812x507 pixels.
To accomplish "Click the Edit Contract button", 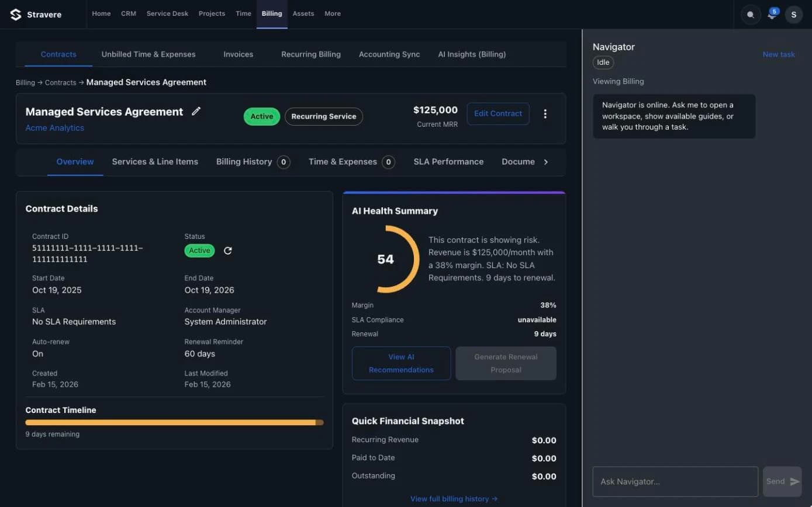I will tap(498, 113).
